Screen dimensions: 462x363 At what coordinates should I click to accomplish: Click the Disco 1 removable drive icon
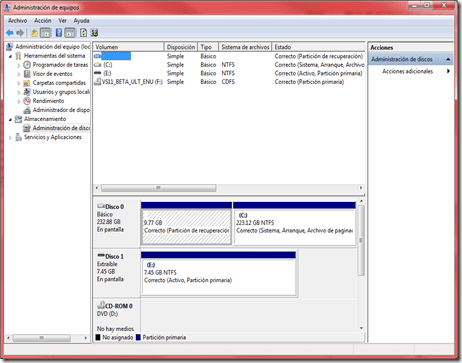101,256
